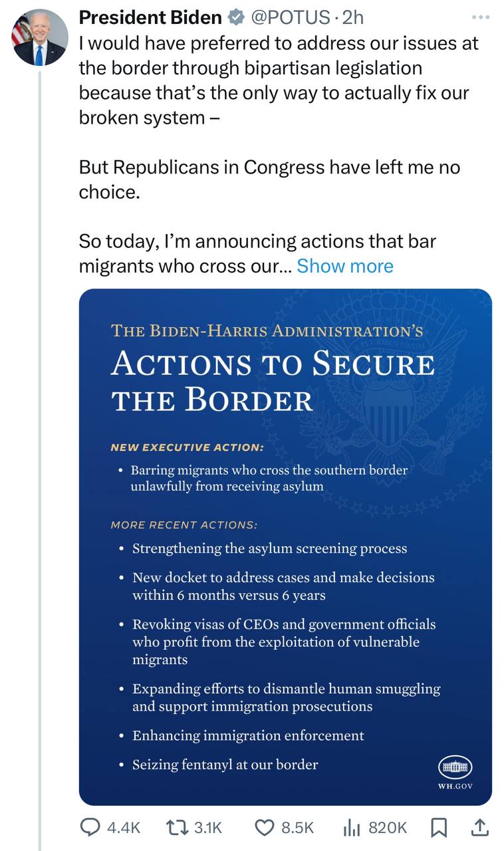Click the WH.GOV White House logo
The image size is (504, 851).
point(455,773)
